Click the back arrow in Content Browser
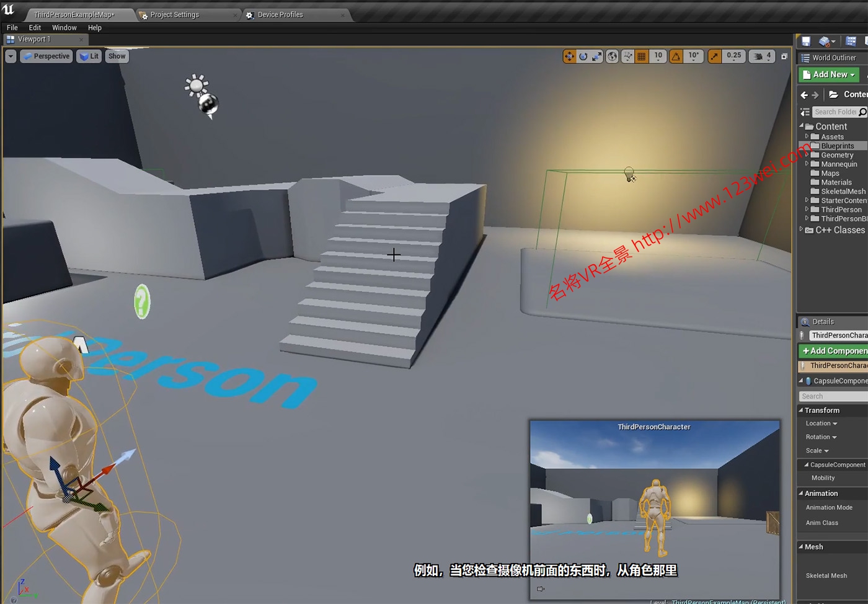868x604 pixels. tap(804, 95)
